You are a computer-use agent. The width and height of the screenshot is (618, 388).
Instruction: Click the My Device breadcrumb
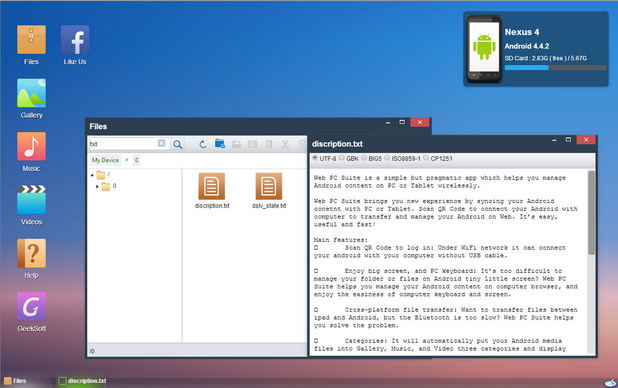105,160
